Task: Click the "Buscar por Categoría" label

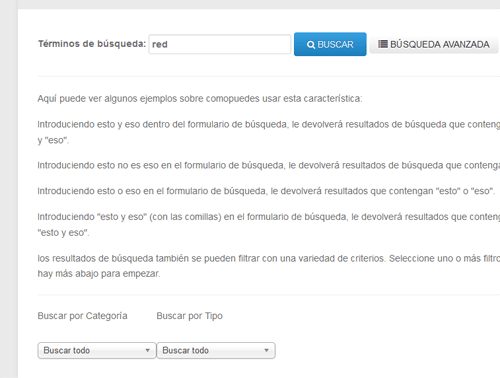Action: 82,316
